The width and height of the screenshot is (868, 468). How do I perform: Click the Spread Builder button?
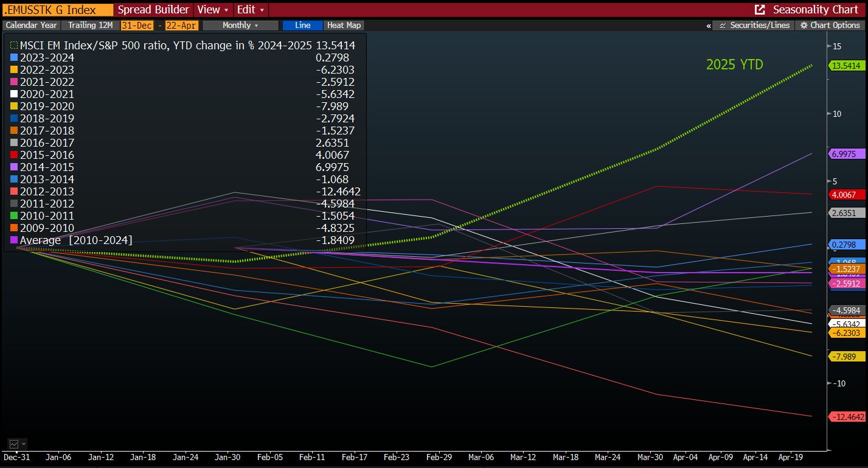(x=153, y=10)
